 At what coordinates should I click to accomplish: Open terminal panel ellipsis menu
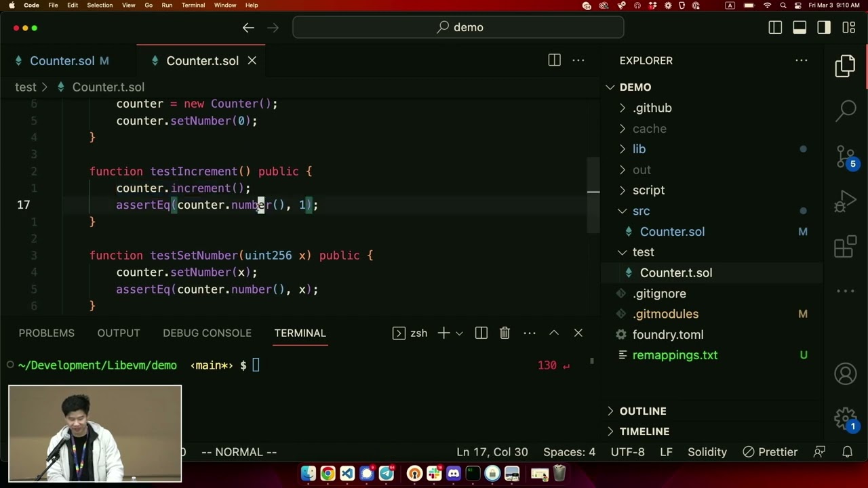(x=530, y=333)
